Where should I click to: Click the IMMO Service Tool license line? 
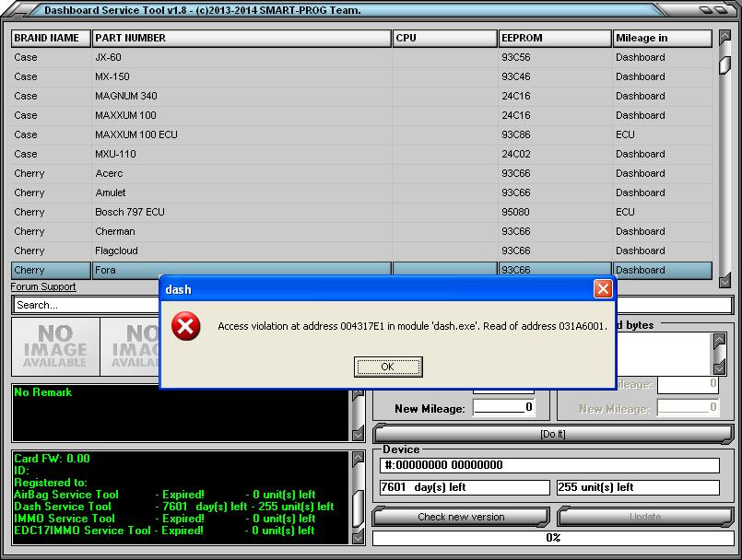coord(165,519)
